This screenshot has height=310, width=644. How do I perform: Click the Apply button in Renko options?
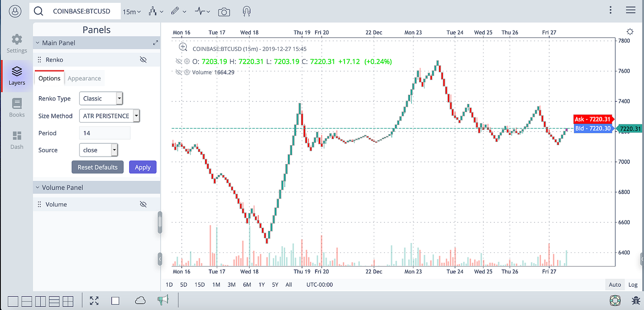143,167
